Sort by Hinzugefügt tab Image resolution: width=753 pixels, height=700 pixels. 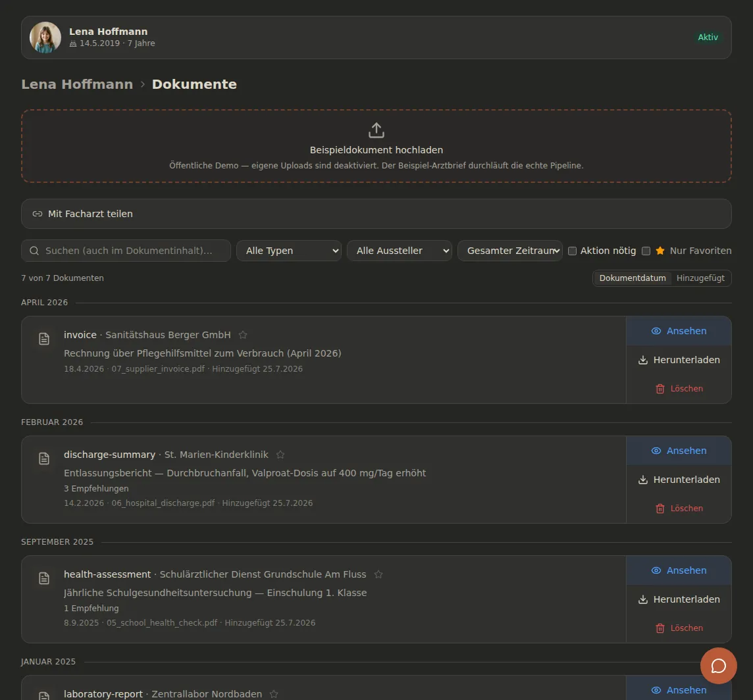click(700, 278)
